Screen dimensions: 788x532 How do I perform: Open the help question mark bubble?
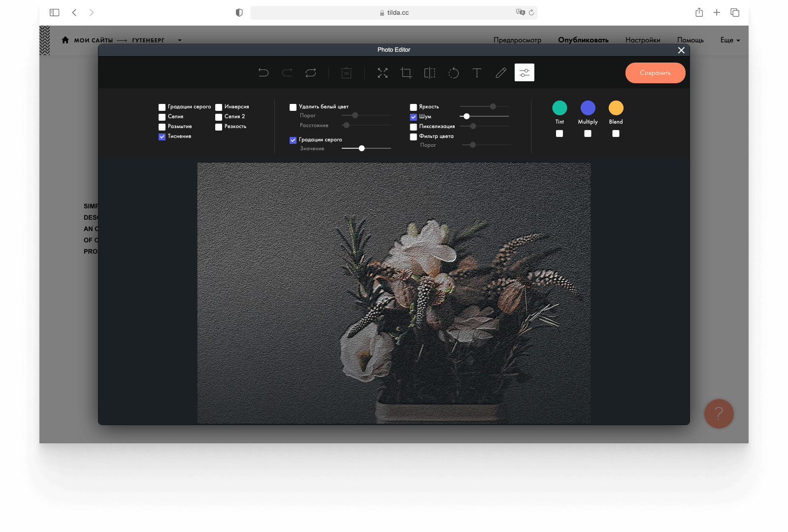719,414
